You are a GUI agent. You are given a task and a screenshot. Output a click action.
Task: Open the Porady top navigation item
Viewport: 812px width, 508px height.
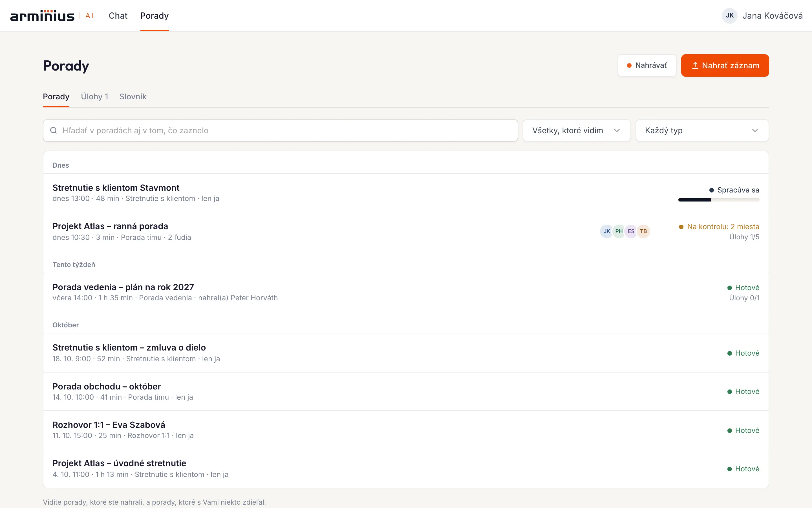[154, 16]
